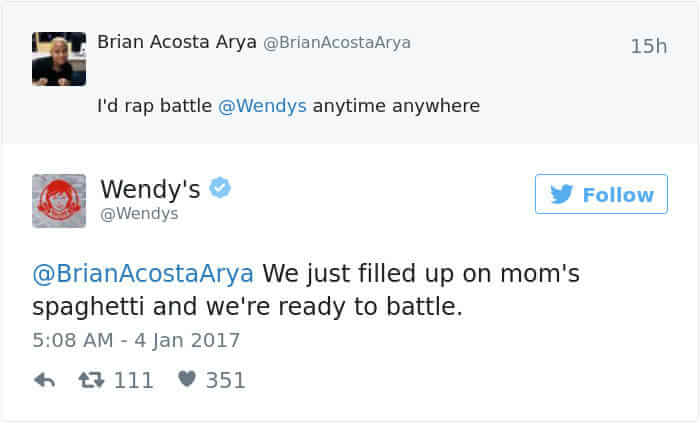
Task: Click the Follow button label
Action: coord(618,194)
